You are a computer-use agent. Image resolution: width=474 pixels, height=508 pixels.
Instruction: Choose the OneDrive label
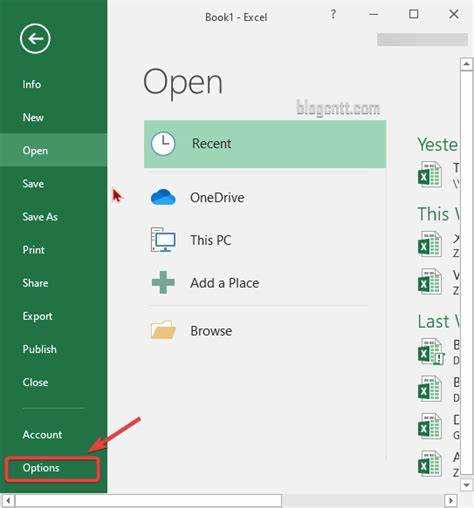(217, 197)
